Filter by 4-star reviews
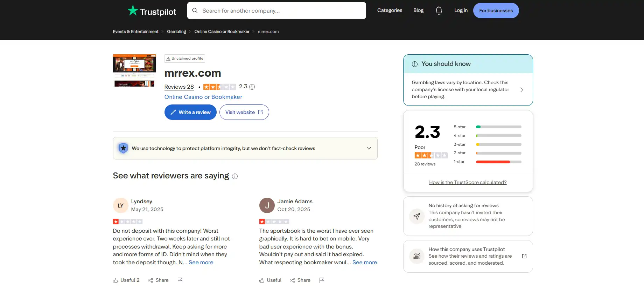This screenshot has width=644, height=299. tap(488, 136)
